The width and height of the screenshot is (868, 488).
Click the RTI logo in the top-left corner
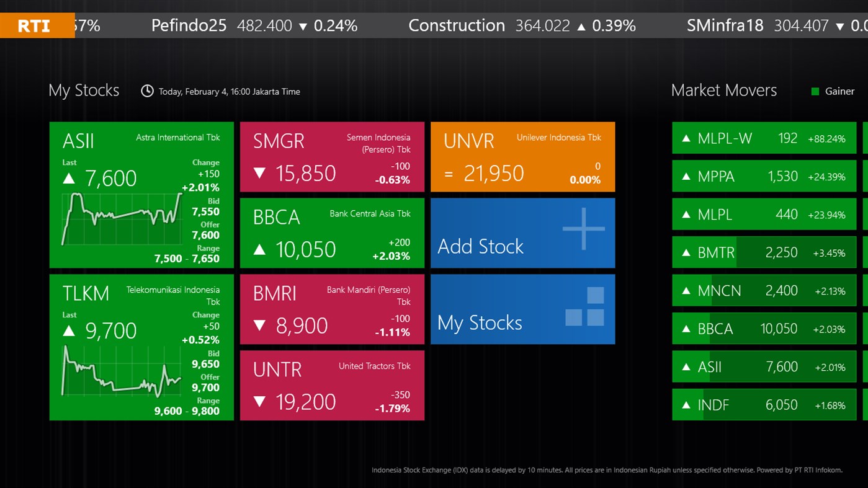click(x=34, y=25)
